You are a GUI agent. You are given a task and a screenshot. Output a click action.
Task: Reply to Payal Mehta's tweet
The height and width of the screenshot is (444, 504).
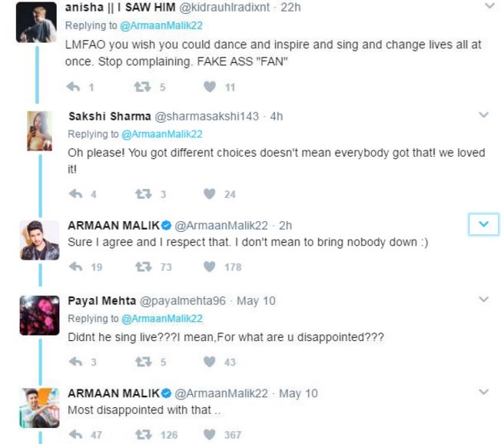[x=75, y=362]
